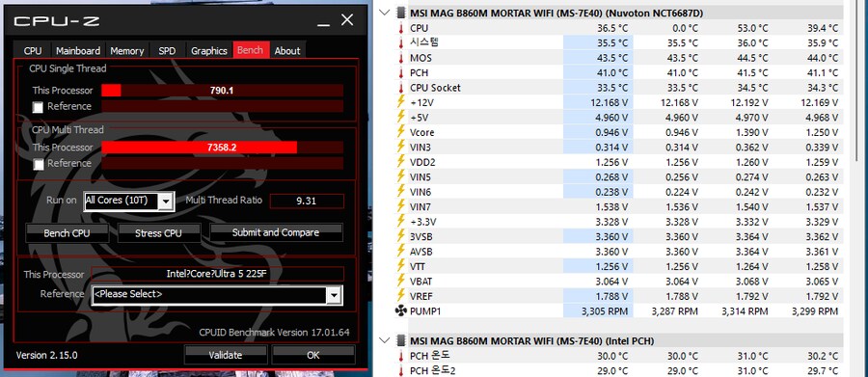
Task: Select the SPD tab
Action: click(167, 50)
